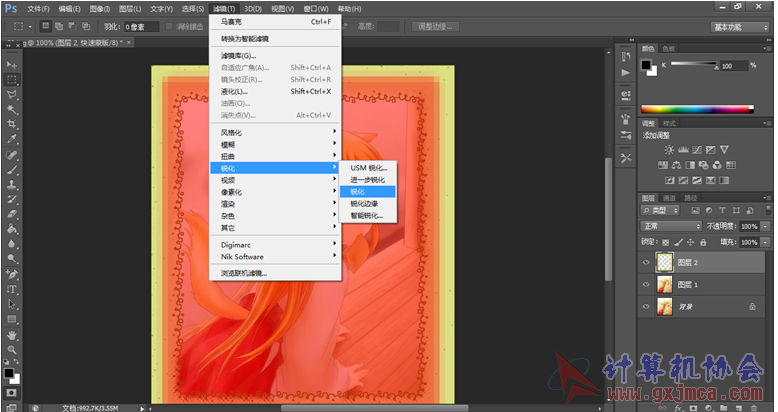Toggle layer filter on/off switch
This screenshot has height=412, width=778.
[767, 210]
